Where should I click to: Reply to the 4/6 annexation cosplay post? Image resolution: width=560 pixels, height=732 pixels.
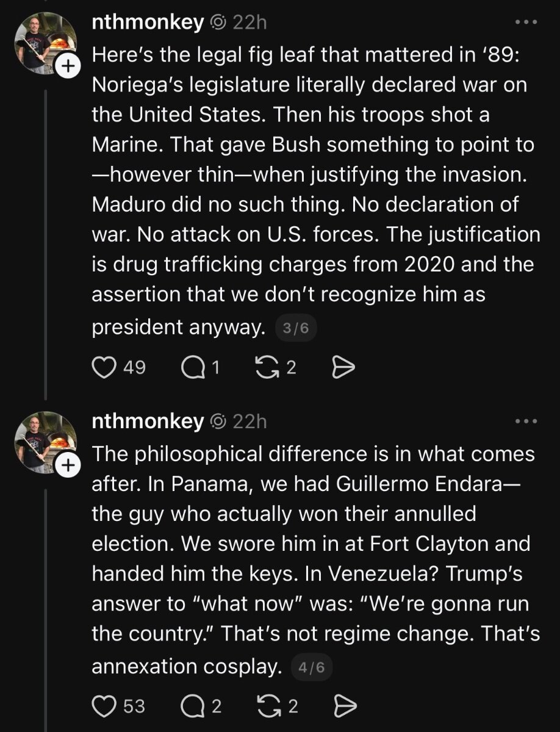point(193,706)
